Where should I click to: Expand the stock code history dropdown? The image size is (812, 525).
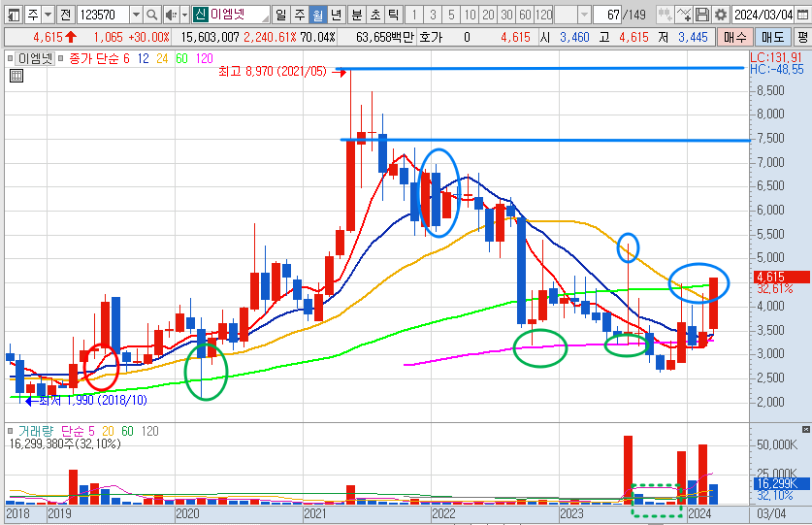pyautogui.click(x=136, y=15)
